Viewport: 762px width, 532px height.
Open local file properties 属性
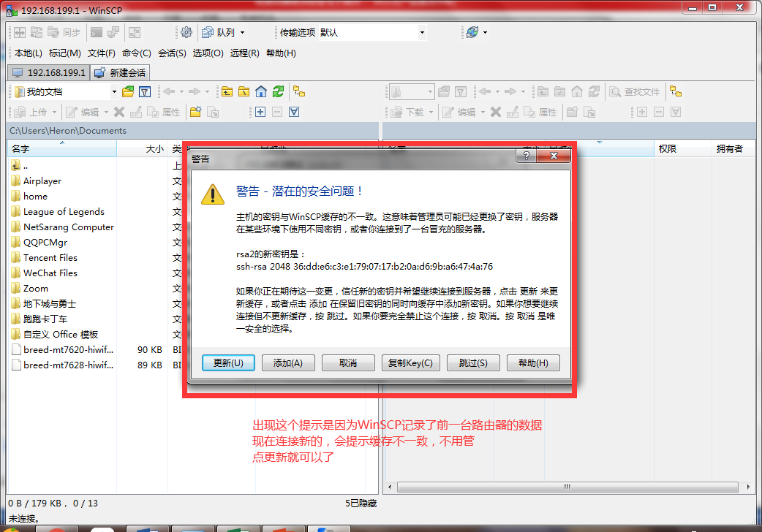pyautogui.click(x=164, y=113)
